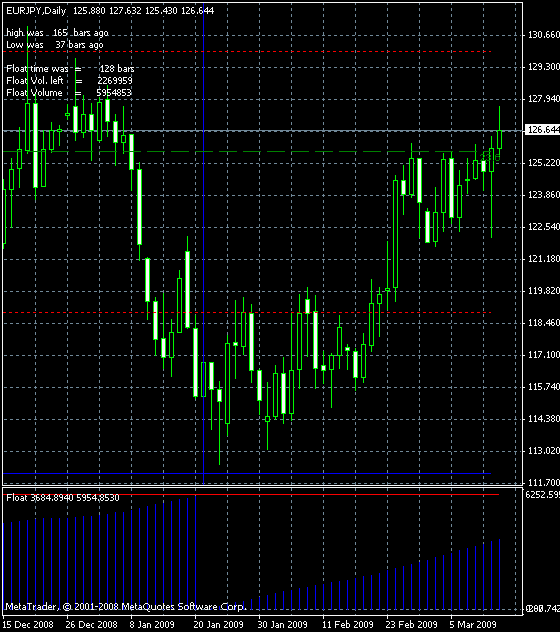Select the 'Low was 37 bars ago' line
This screenshot has width=560, height=632.
(55, 45)
